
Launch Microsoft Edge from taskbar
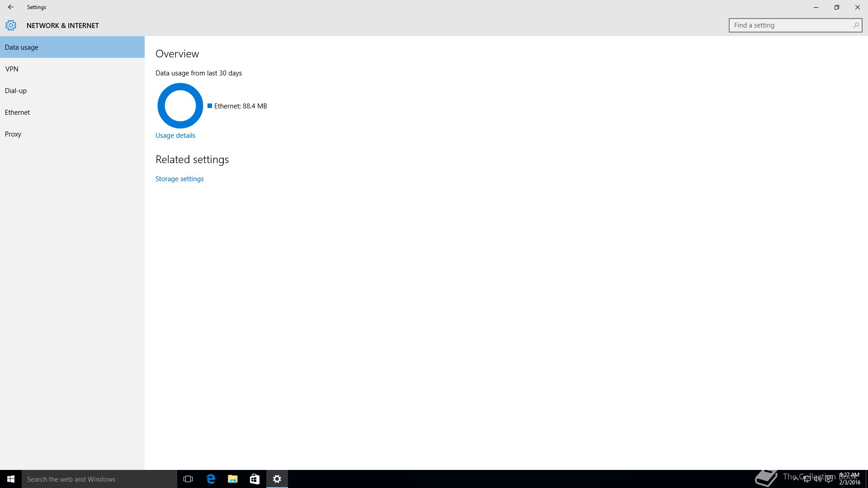(211, 479)
